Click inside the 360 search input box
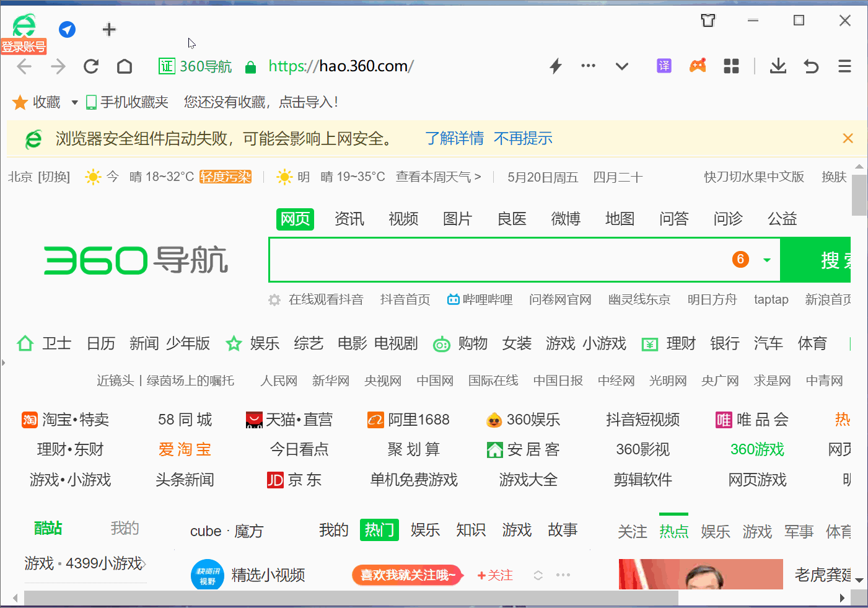Image resolution: width=868 pixels, height=608 pixels. tap(496, 260)
